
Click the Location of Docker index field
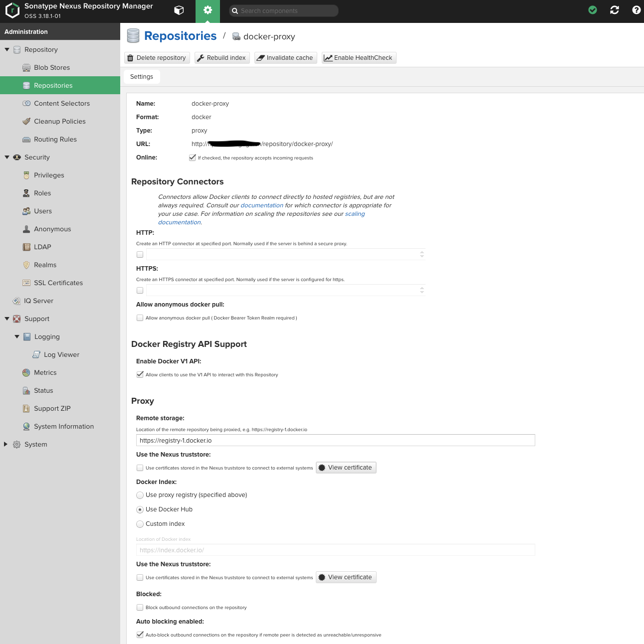pyautogui.click(x=336, y=550)
